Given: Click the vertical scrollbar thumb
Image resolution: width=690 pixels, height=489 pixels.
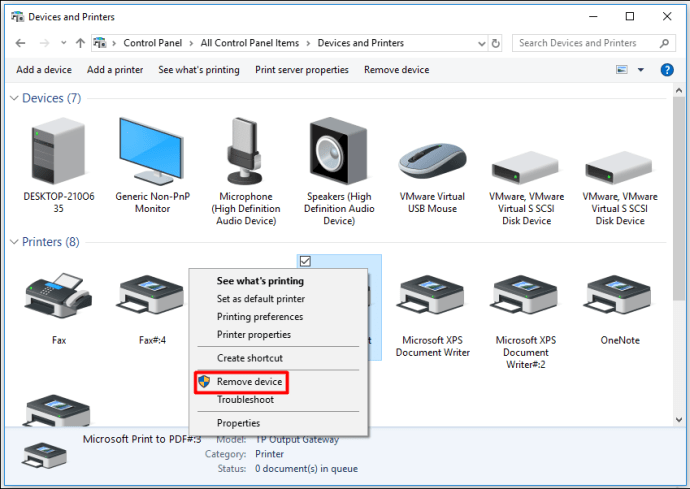Looking at the screenshot, I should pos(679,199).
